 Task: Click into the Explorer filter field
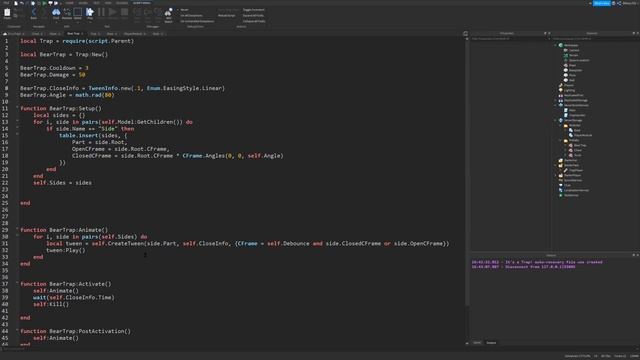pyautogui.click(x=594, y=39)
